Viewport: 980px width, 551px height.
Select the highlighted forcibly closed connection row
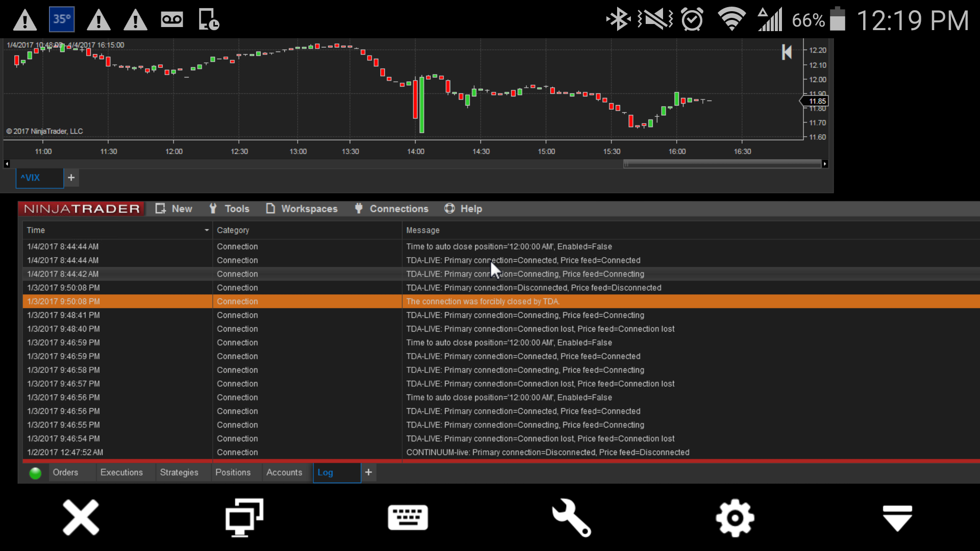coord(482,302)
